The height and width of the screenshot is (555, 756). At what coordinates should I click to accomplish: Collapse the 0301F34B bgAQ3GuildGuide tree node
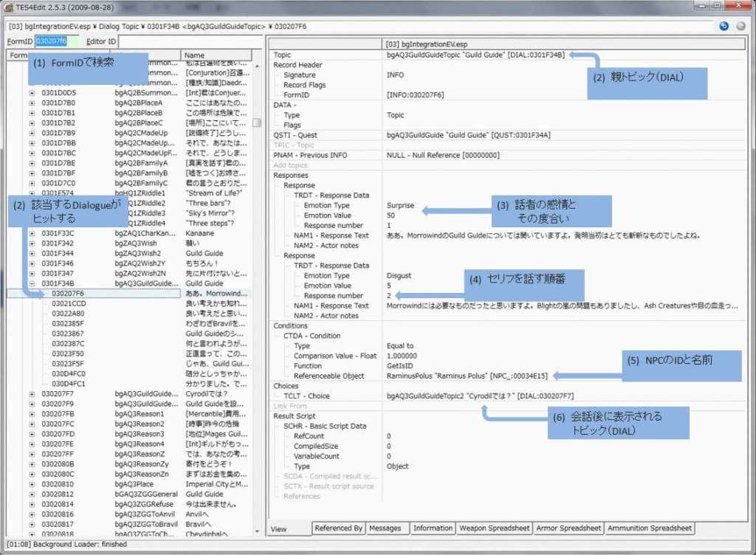(32, 283)
